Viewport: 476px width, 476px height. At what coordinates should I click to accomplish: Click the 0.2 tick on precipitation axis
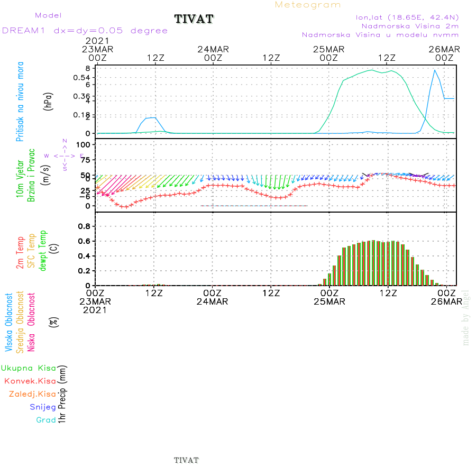coord(84,271)
